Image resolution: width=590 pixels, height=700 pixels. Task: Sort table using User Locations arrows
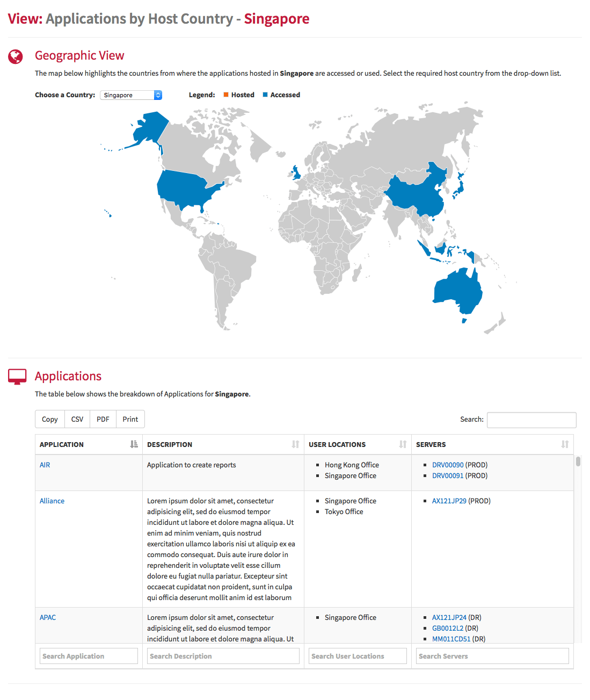click(x=403, y=444)
